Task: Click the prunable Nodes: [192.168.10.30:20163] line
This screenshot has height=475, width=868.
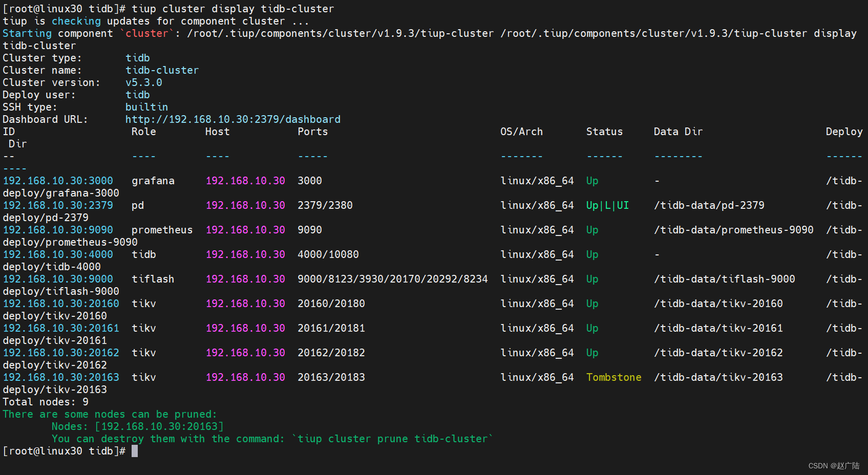Action: pos(138,426)
